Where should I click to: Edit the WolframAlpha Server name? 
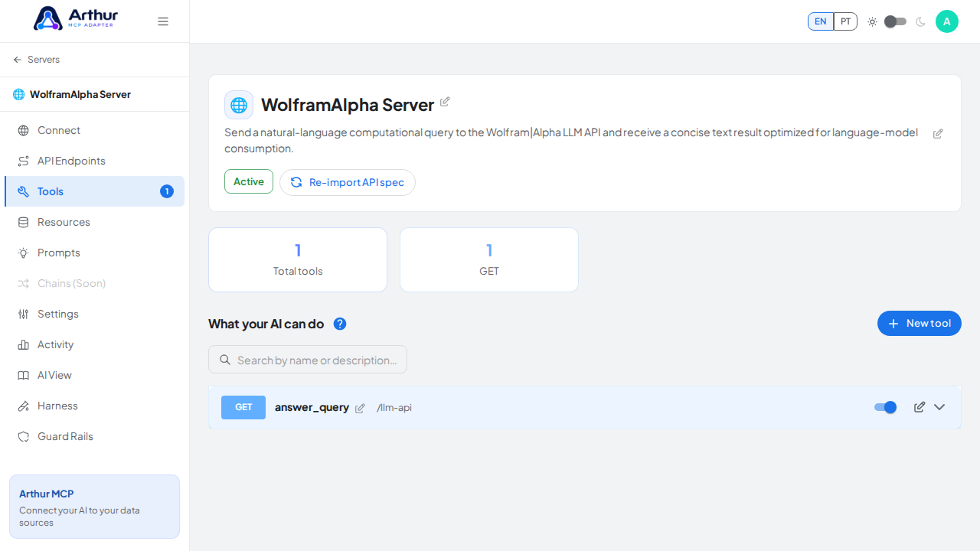(x=445, y=102)
